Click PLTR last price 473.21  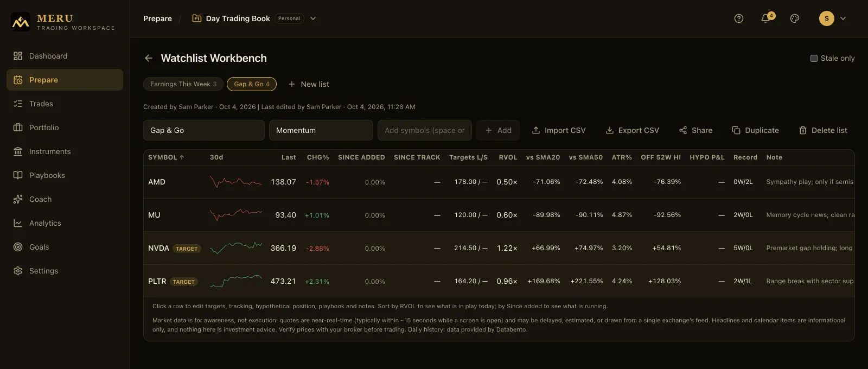click(x=283, y=281)
